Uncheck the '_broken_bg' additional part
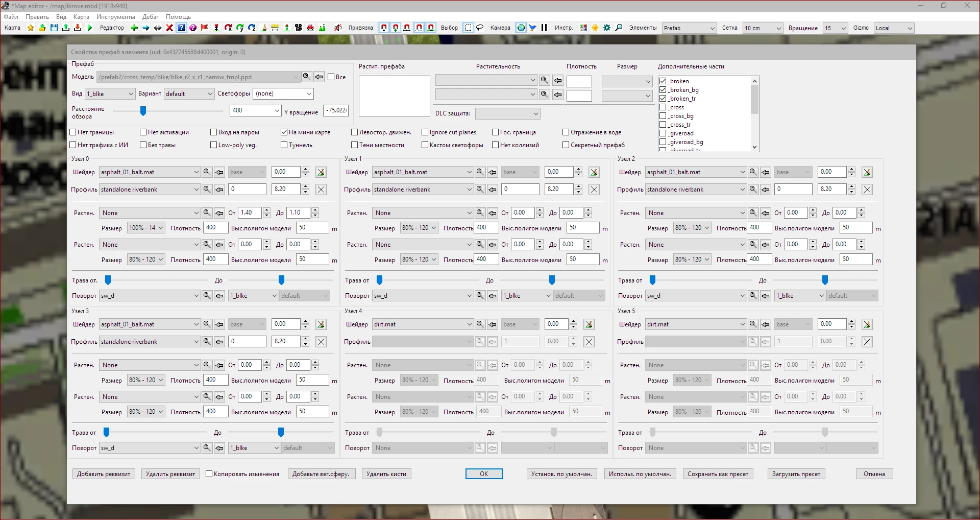The image size is (980, 520). click(663, 90)
